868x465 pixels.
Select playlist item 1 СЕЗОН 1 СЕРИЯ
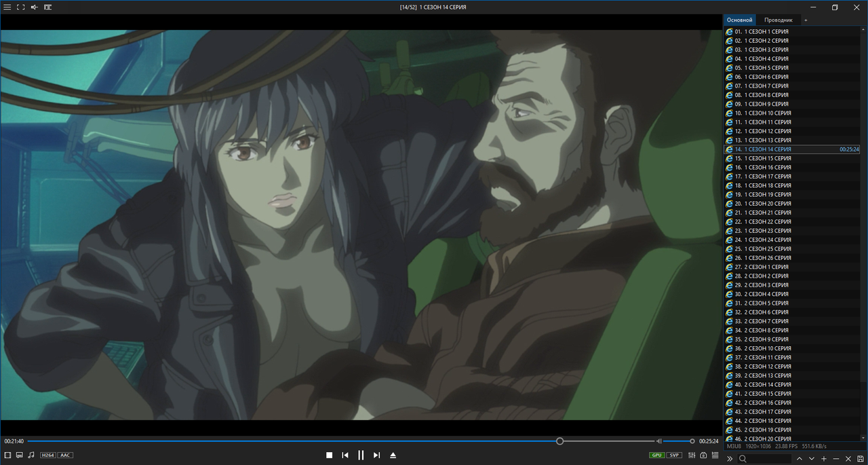[x=792, y=31]
